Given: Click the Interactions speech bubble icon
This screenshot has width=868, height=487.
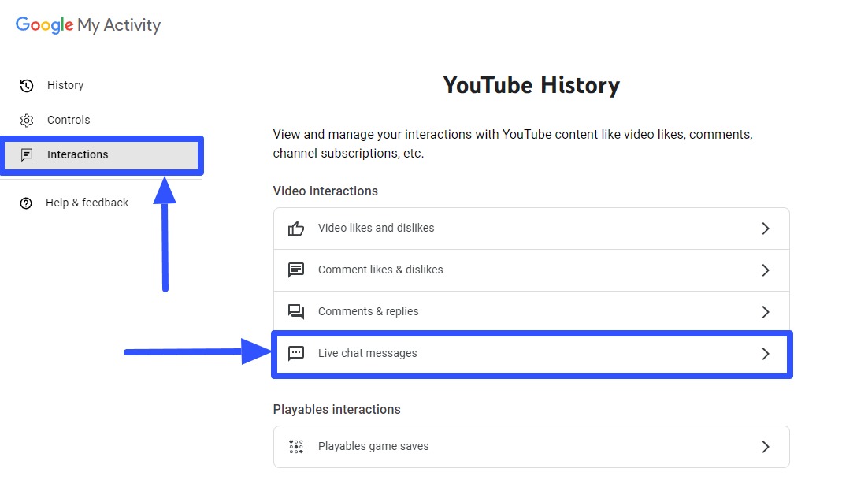Looking at the screenshot, I should 26,154.
